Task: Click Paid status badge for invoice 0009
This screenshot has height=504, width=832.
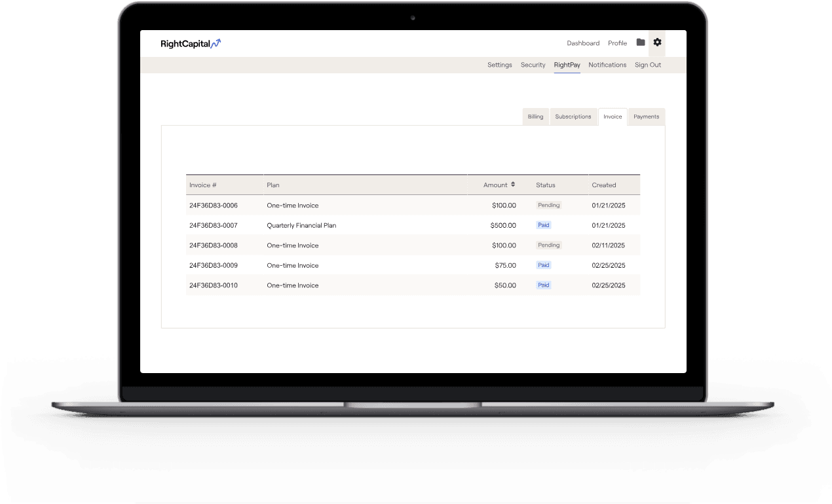Action: pyautogui.click(x=544, y=265)
